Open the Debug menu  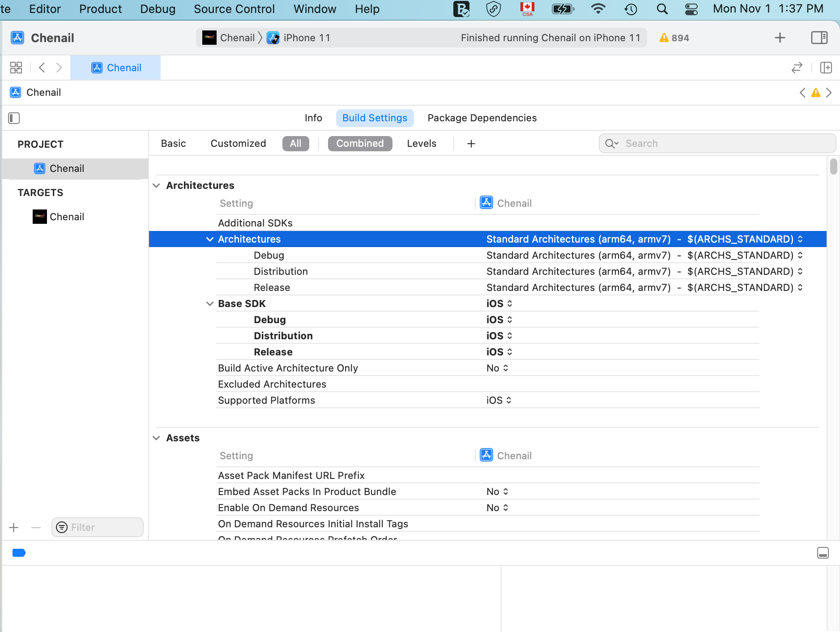158,9
